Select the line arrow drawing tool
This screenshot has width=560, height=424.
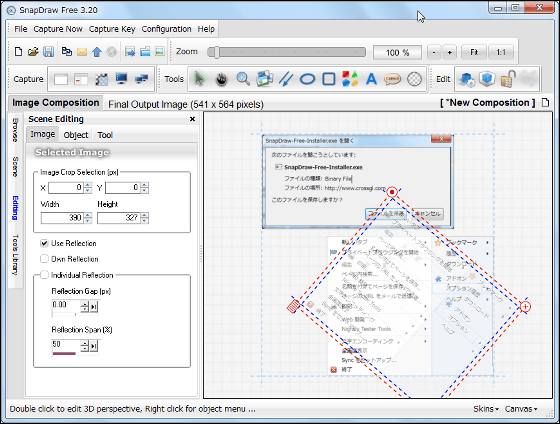click(x=286, y=79)
